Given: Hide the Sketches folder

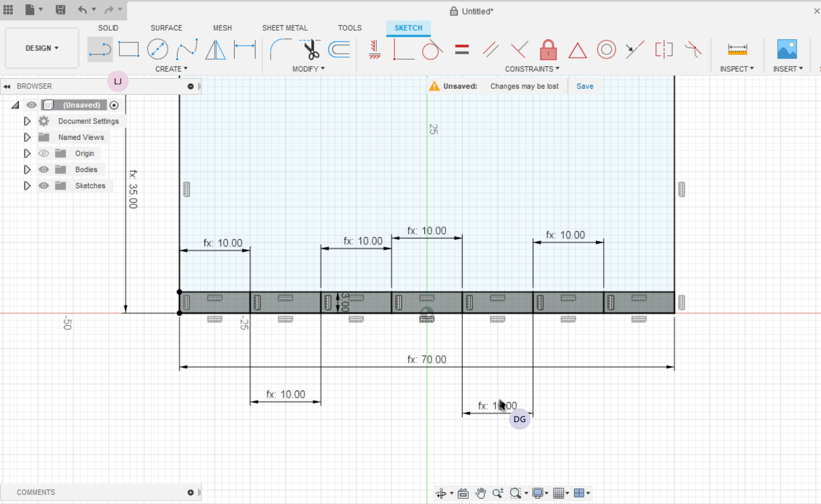Looking at the screenshot, I should click(44, 186).
